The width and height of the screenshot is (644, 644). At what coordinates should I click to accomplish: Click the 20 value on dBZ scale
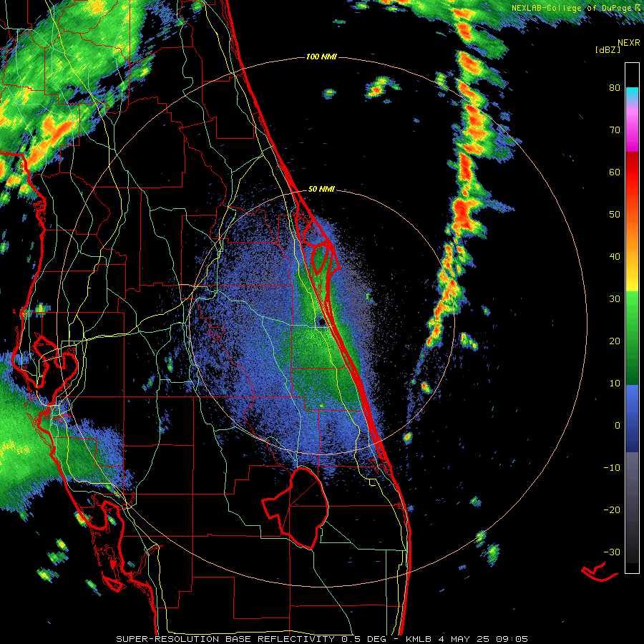pos(615,341)
